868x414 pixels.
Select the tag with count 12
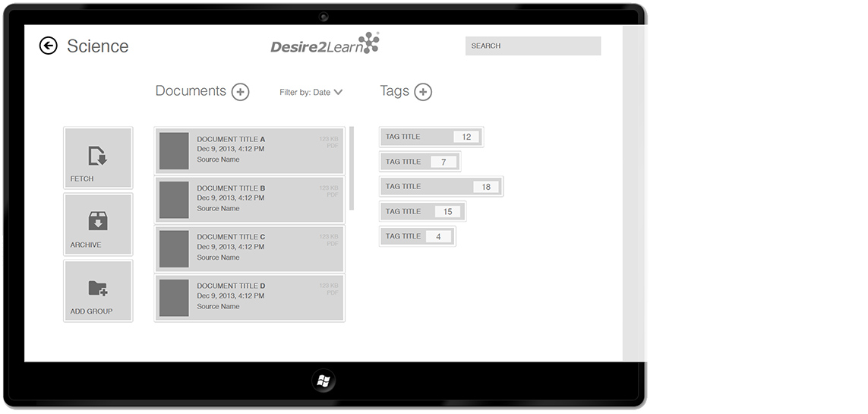point(431,137)
